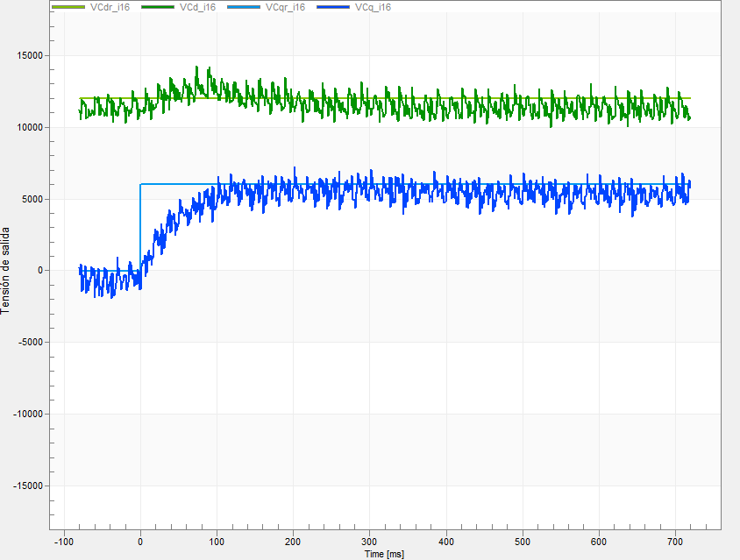Screen dimensions: 740x560
Task: Click the 15000 label on the vertical axis
Action: coord(32,55)
